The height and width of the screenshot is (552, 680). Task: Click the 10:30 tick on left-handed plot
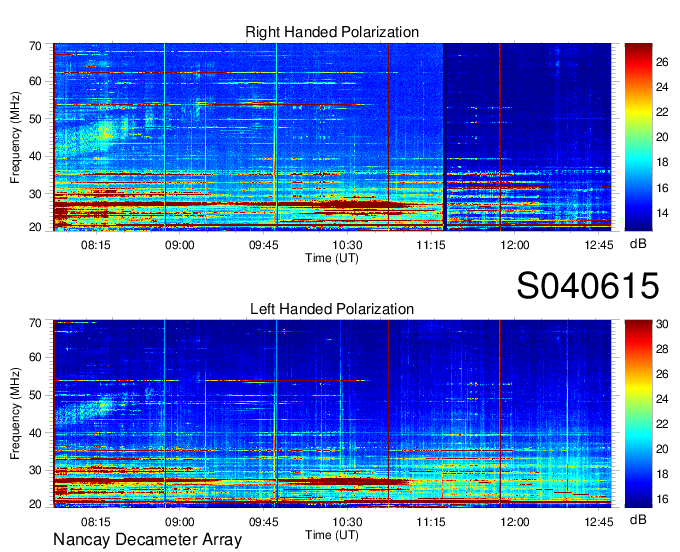347,522
